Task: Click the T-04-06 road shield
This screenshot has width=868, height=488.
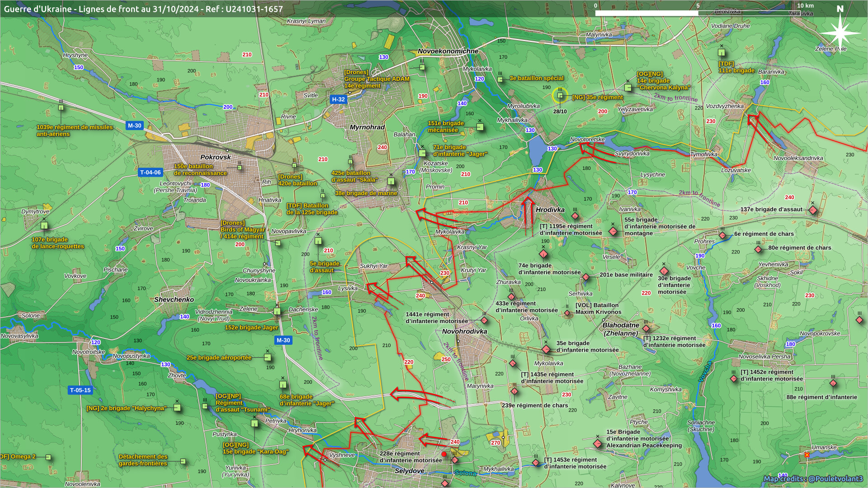Action: 150,172
